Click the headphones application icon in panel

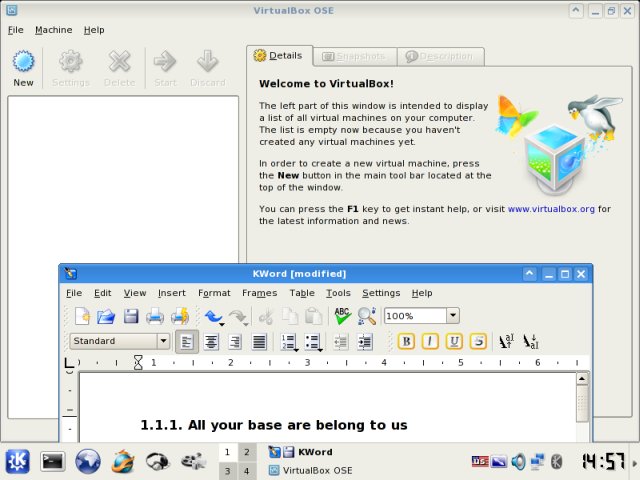click(x=158, y=462)
